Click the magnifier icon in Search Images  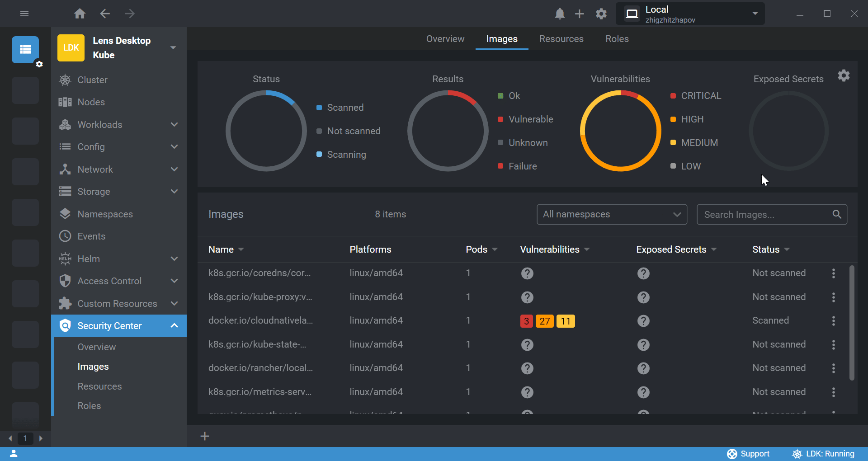click(x=837, y=214)
